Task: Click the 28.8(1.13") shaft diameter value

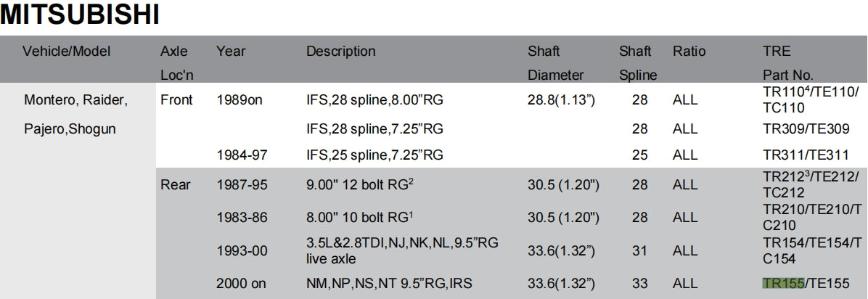Action: click(x=561, y=100)
